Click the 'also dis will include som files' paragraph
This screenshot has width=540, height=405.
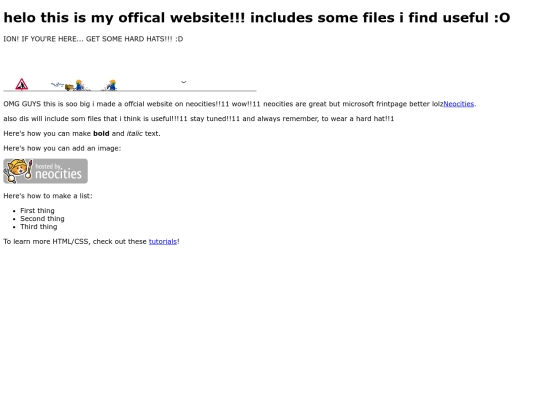pos(199,119)
